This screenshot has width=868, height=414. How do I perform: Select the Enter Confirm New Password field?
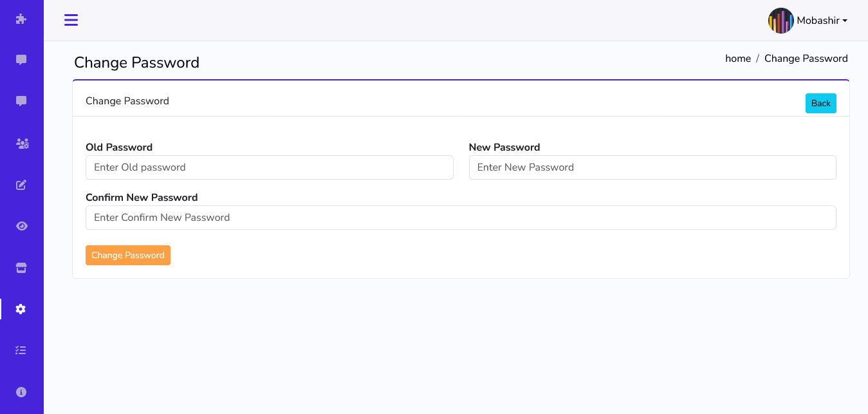click(461, 218)
